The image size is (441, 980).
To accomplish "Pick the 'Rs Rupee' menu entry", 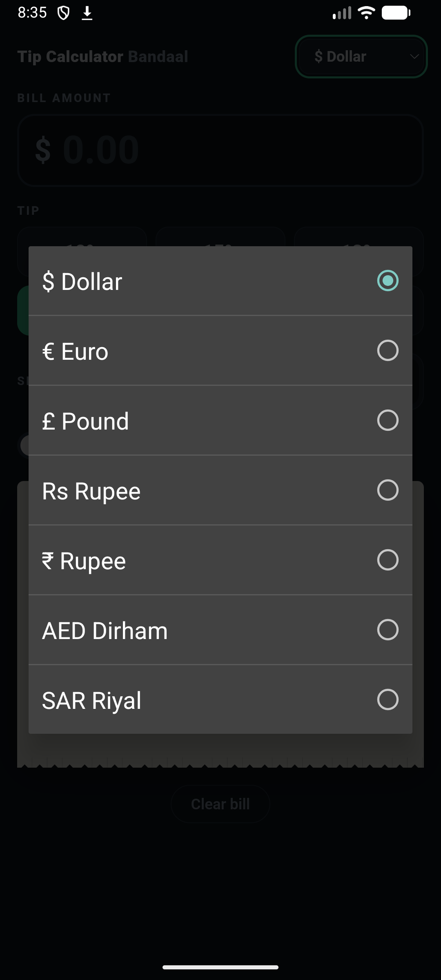I will click(220, 490).
